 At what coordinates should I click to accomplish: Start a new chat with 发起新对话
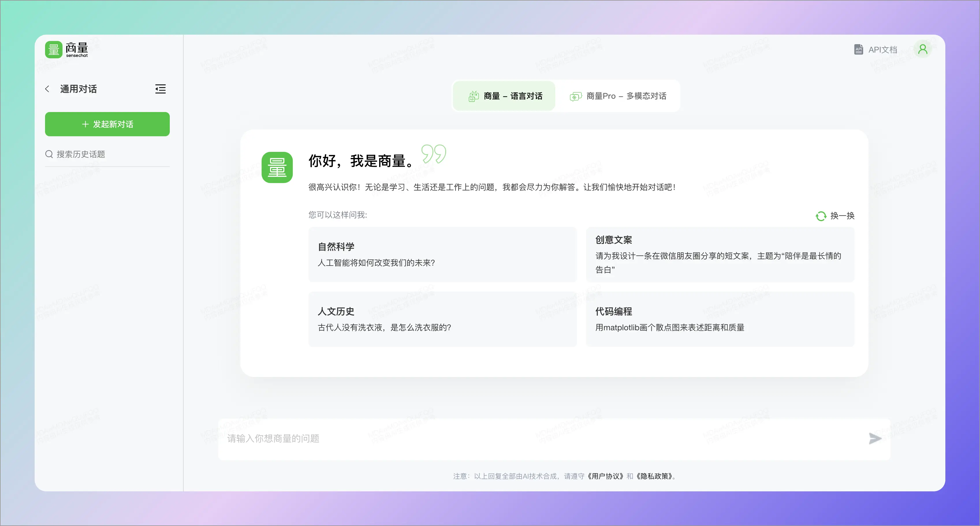tap(107, 124)
